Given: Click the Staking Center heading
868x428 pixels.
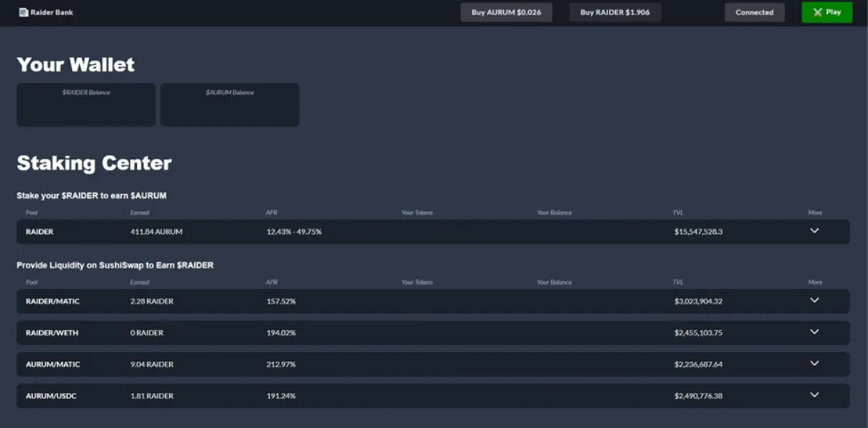Looking at the screenshot, I should click(94, 163).
